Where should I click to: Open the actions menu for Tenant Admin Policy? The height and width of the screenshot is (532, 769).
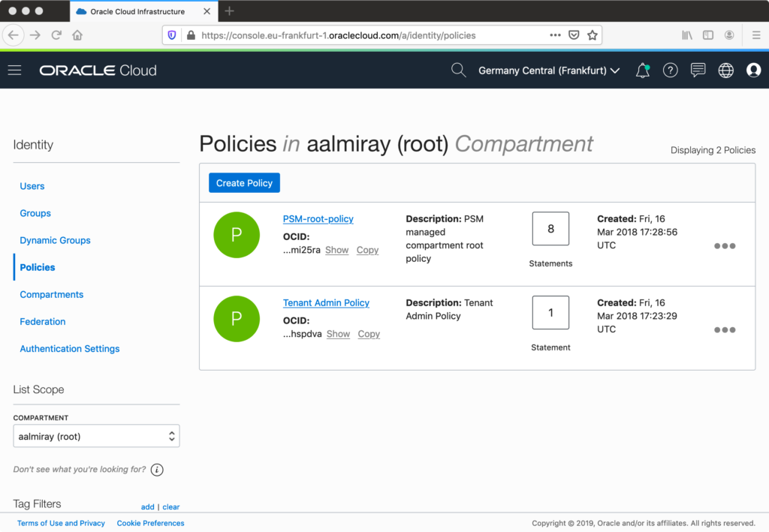coord(725,329)
